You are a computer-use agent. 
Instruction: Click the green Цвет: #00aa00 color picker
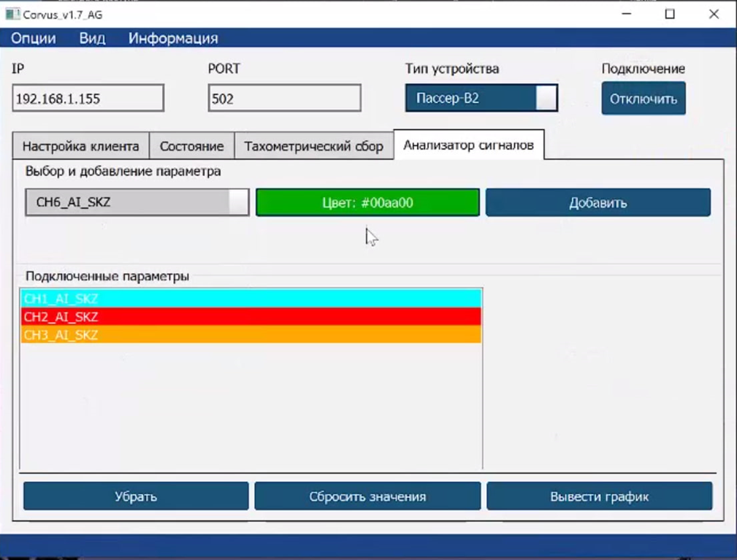[367, 203]
